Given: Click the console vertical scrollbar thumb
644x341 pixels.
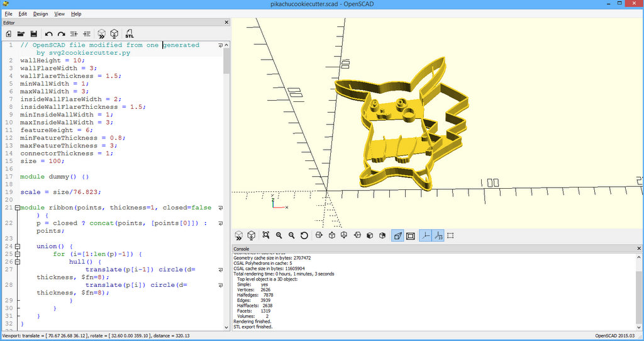Looking at the screenshot, I should click(639, 296).
